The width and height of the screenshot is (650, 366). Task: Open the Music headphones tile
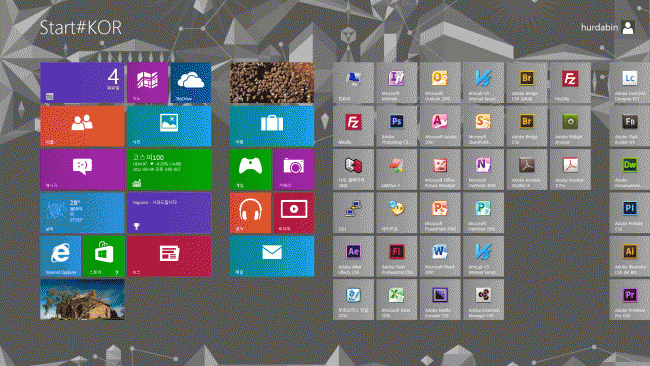250,213
